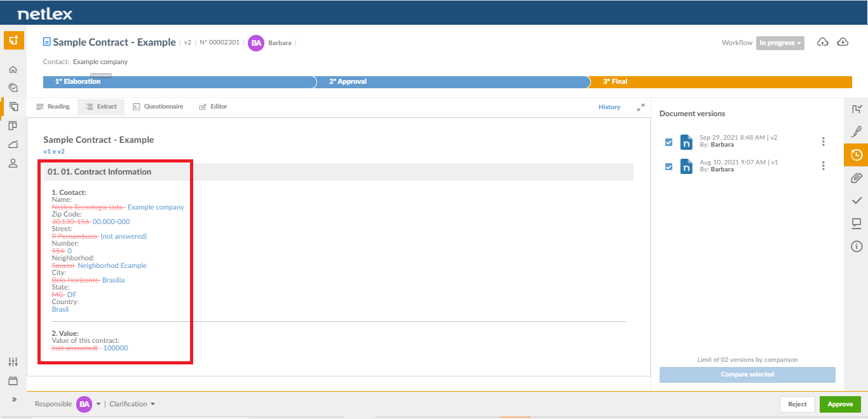Screen dimensions: 868x419
Task: Click the 100000 contract value
Action: [116, 348]
